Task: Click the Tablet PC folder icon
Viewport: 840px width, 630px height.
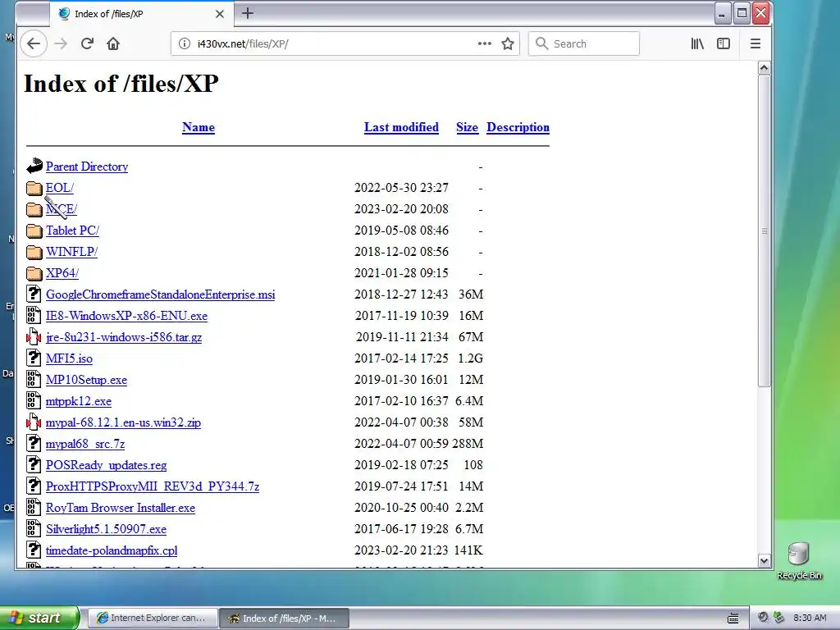Action: click(x=34, y=231)
